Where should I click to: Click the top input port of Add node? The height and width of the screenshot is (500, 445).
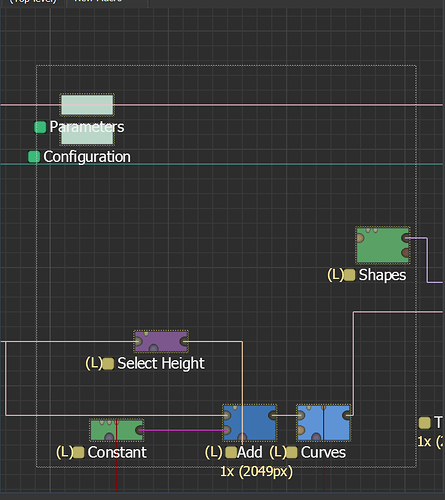227,415
